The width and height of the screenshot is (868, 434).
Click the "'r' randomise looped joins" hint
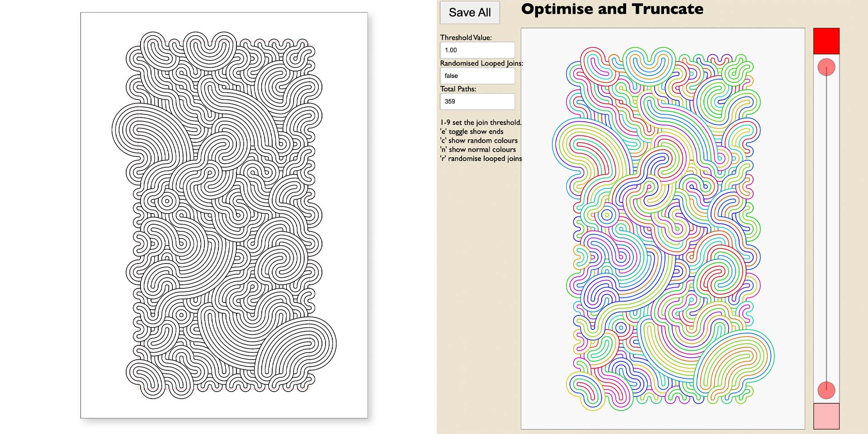pyautogui.click(x=481, y=159)
